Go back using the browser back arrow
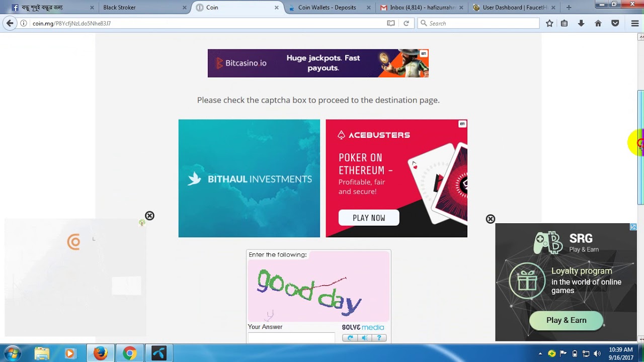Screen dimensions: 644x362 tap(10, 23)
